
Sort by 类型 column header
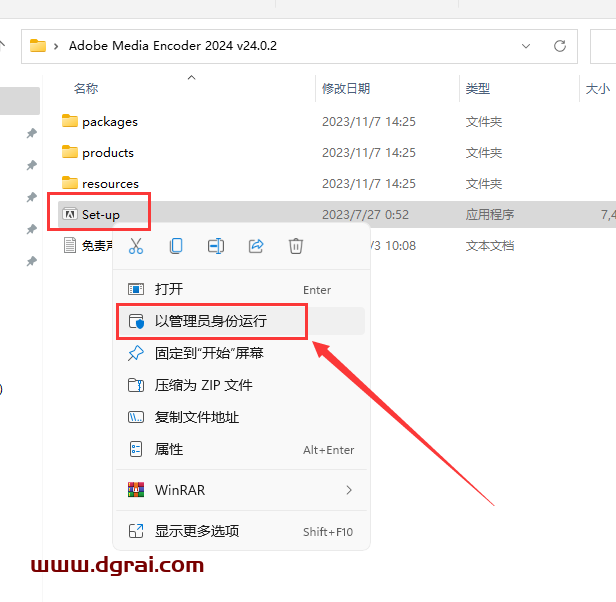coord(478,88)
